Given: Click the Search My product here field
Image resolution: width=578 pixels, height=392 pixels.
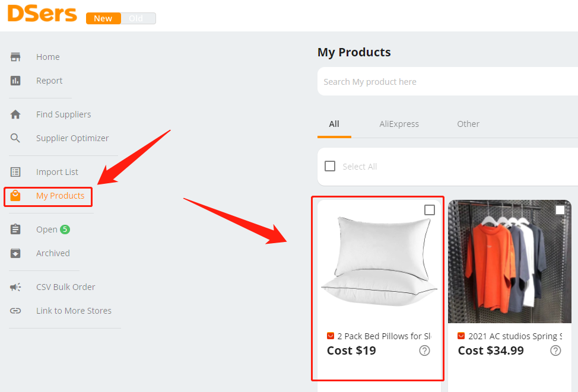Looking at the screenshot, I should [447, 81].
